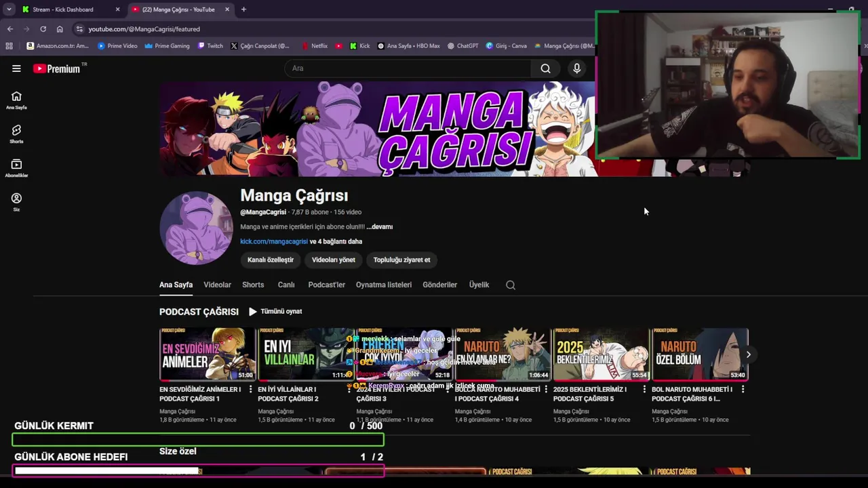Viewport: 868px width, 488px height.
Task: Open the Prime Video bookmark
Action: 117,46
